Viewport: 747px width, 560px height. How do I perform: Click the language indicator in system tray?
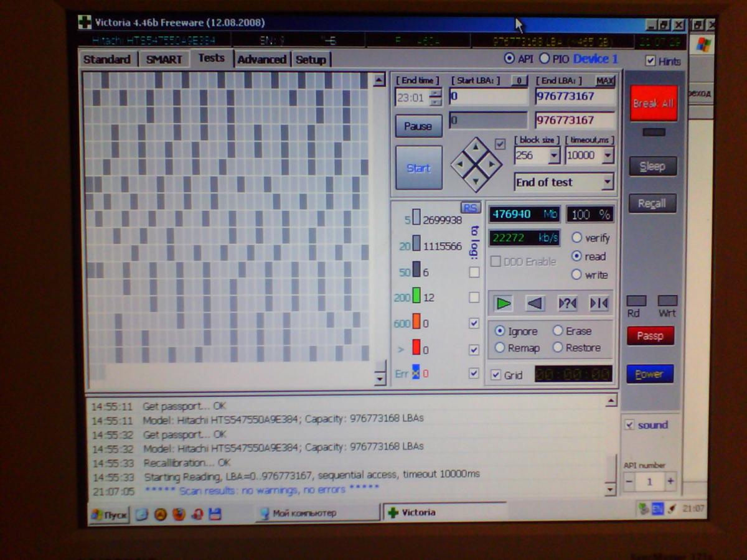click(x=657, y=509)
